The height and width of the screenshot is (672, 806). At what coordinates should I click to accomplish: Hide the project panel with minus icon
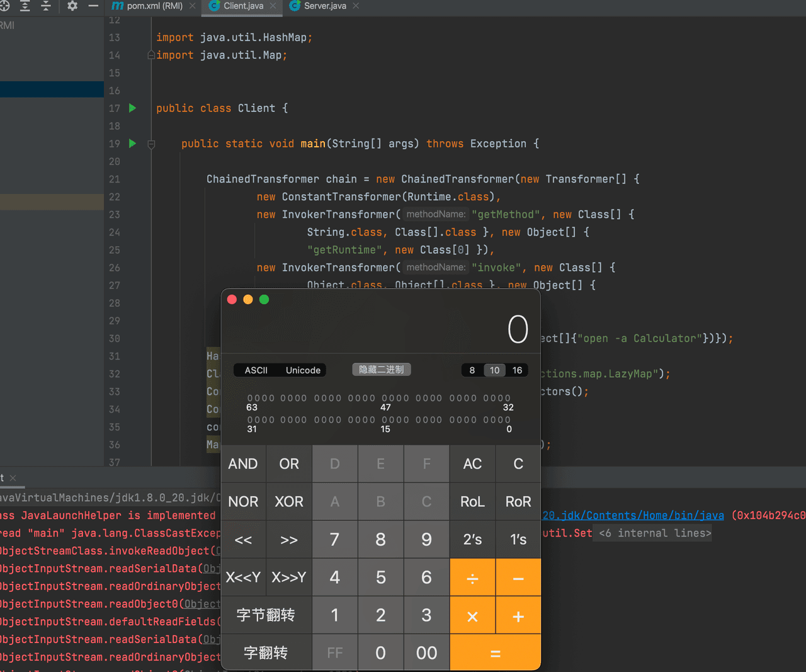coord(93,6)
